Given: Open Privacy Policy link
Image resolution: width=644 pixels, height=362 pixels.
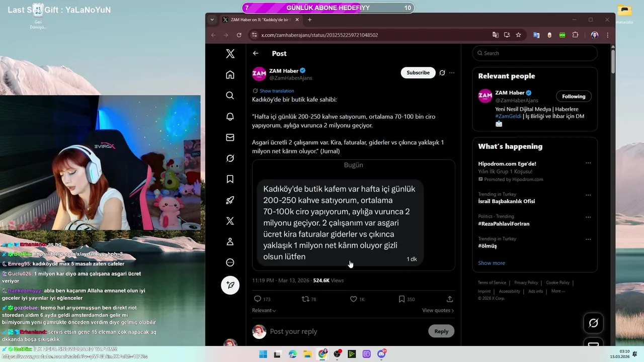Looking at the screenshot, I should pyautogui.click(x=526, y=283).
